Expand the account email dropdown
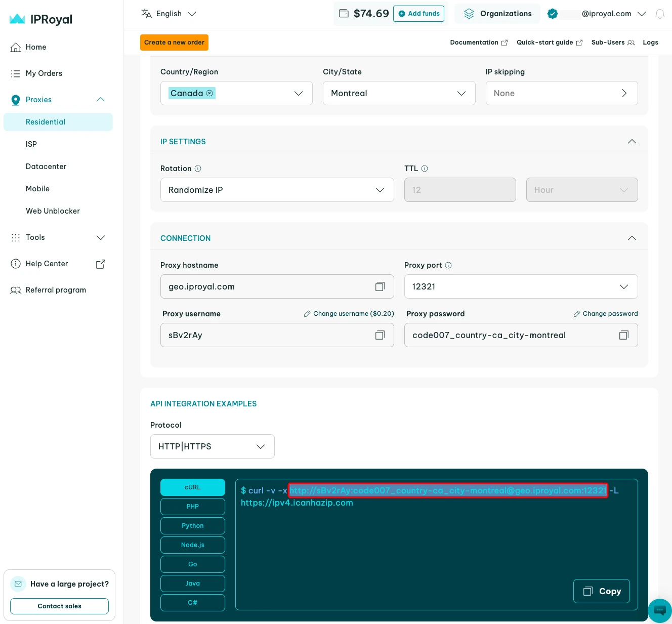 (x=642, y=14)
